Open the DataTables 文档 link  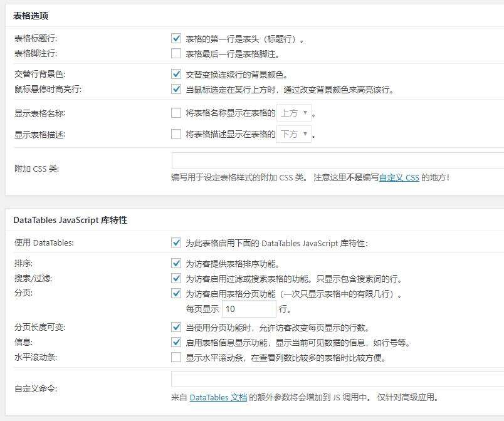click(218, 397)
